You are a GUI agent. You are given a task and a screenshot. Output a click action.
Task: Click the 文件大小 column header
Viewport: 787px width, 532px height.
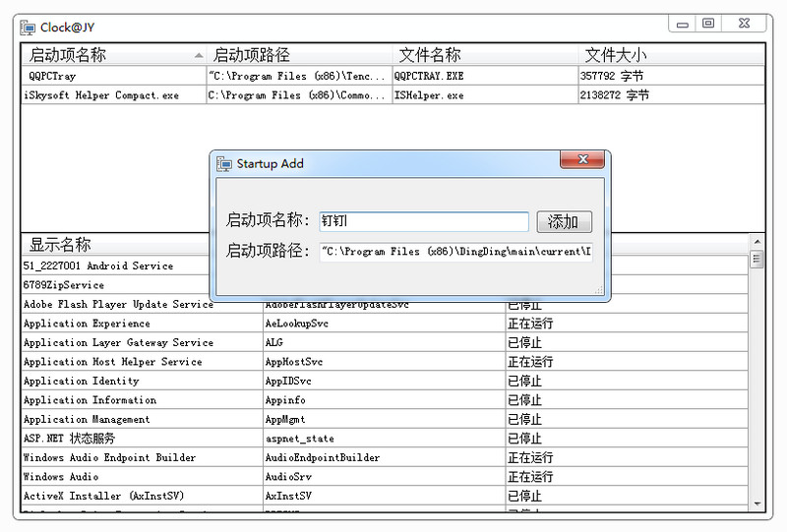[672, 55]
